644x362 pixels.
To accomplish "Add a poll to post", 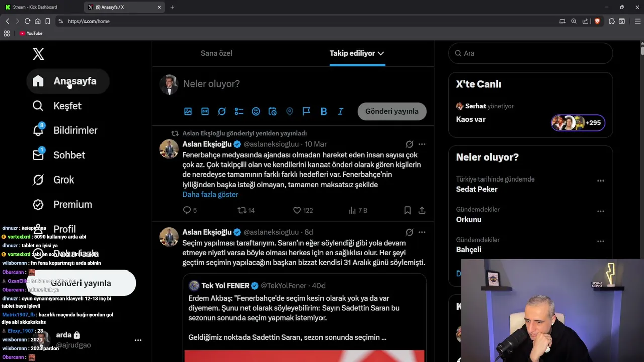I will 239,111.
